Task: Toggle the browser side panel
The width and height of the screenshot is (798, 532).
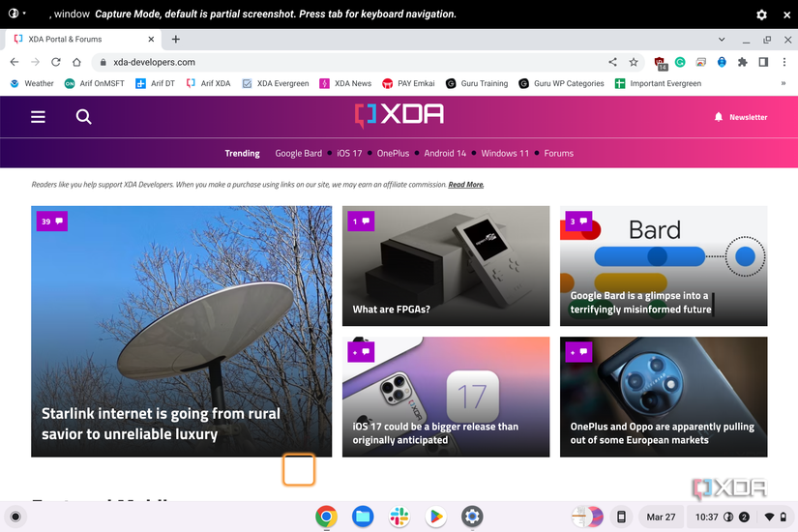Action: pos(763,62)
